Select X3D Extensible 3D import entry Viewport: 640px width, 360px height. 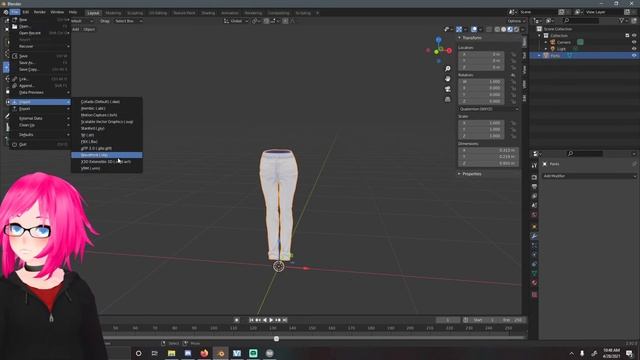(107, 162)
